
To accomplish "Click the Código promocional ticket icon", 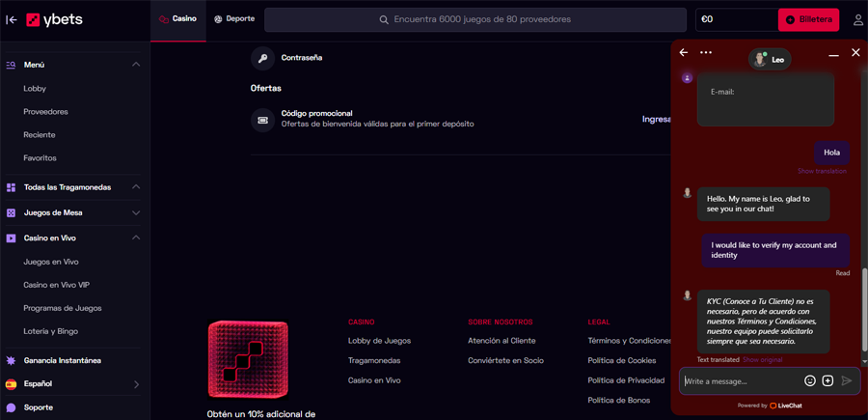I will tap(263, 120).
